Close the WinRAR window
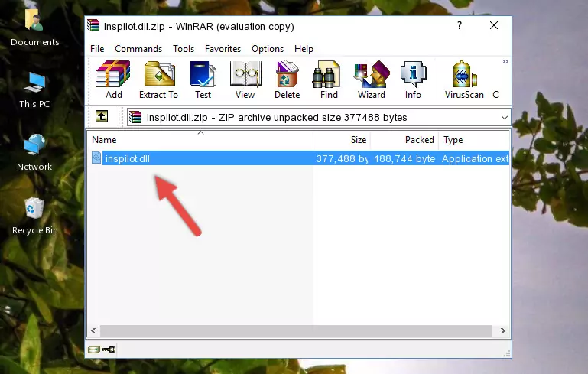The width and height of the screenshot is (588, 374). (x=494, y=25)
